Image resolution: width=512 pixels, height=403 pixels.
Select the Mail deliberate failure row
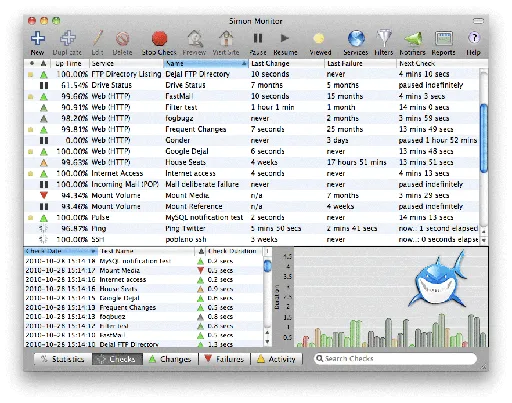pos(252,184)
